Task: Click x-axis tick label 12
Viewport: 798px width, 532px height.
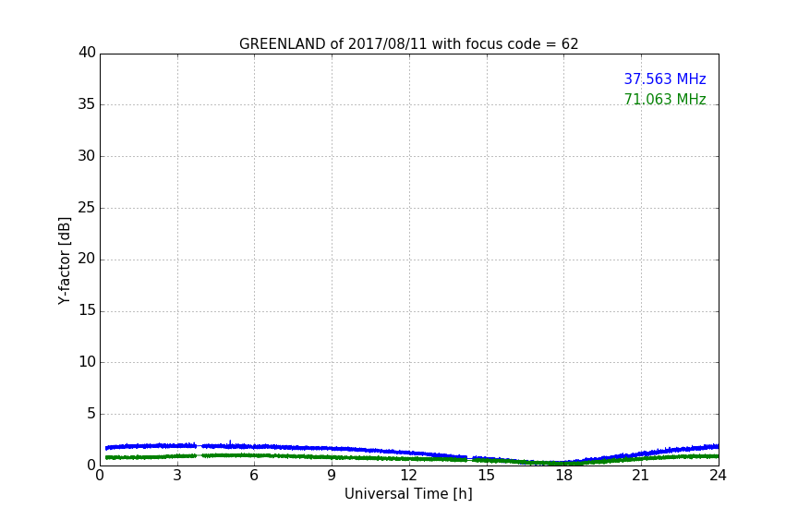Action: pos(408,476)
